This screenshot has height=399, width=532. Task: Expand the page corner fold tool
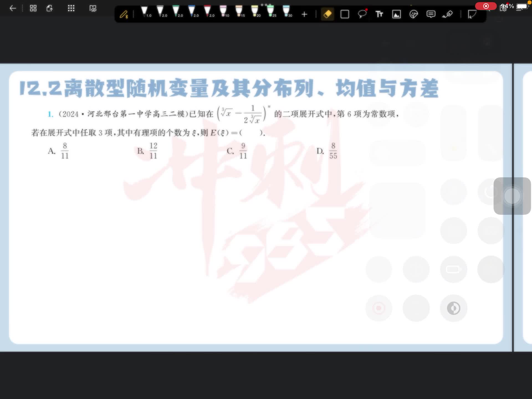pos(472,14)
